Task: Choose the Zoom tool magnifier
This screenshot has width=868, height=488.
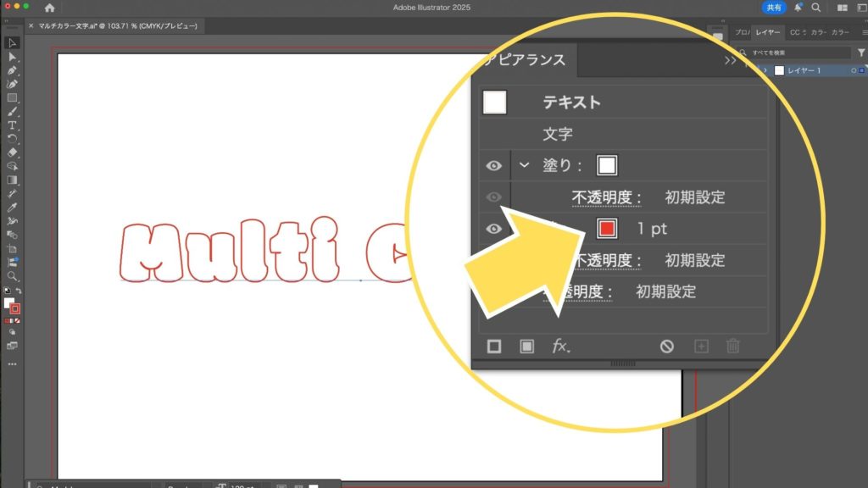Action: (12, 276)
